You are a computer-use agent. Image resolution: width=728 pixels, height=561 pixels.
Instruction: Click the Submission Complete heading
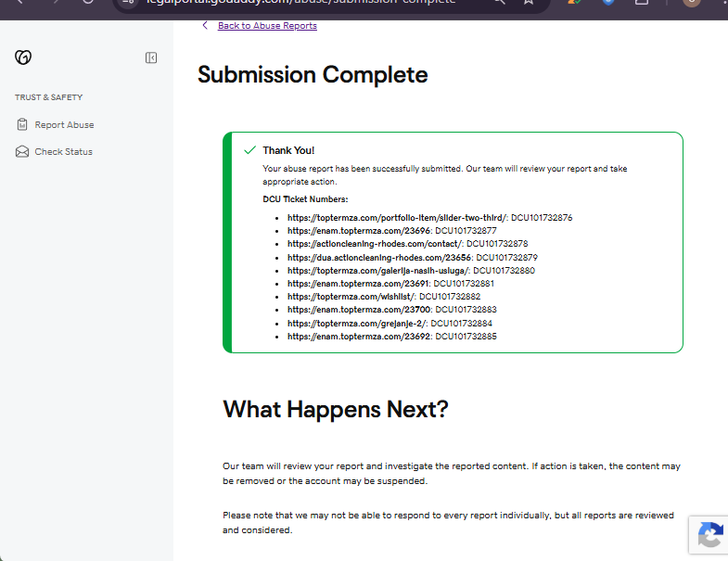click(313, 75)
